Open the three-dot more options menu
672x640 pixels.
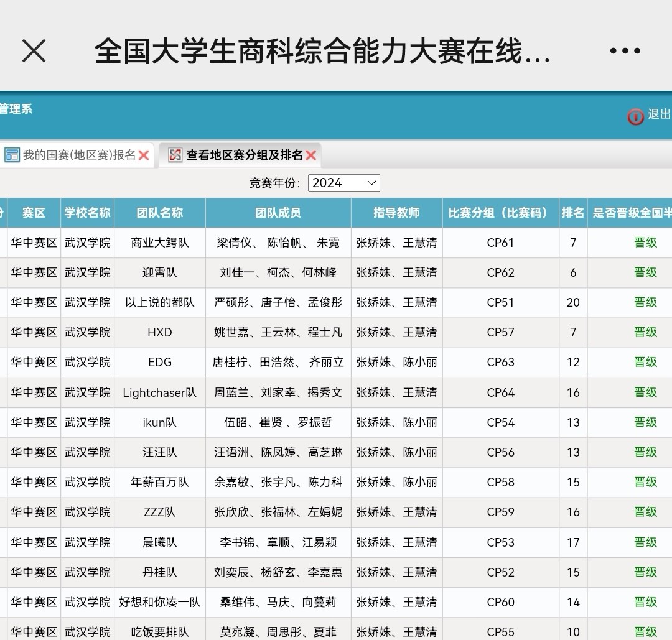(625, 51)
